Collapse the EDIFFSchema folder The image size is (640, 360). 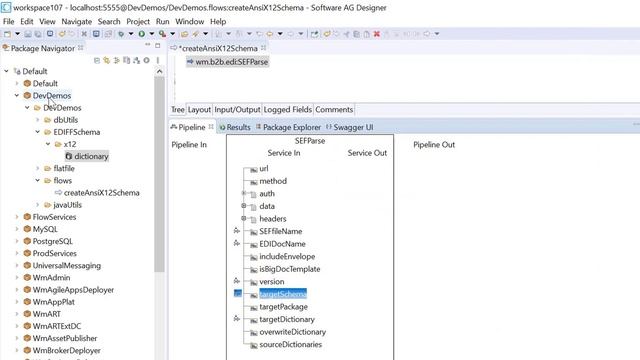(x=38, y=132)
